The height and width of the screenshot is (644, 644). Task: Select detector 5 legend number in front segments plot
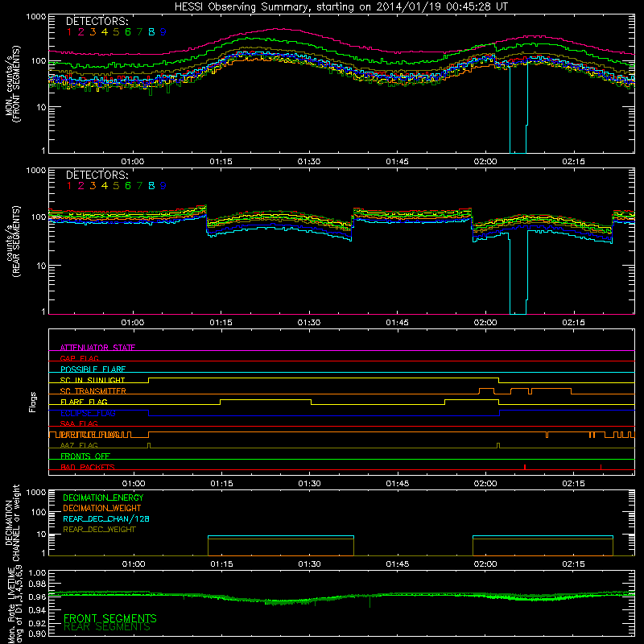116,32
